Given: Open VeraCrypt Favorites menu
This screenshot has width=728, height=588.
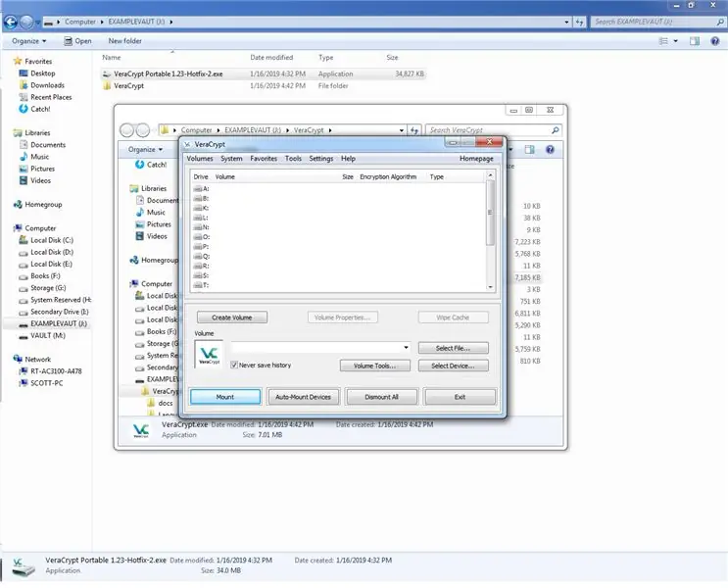Looking at the screenshot, I should tap(264, 159).
